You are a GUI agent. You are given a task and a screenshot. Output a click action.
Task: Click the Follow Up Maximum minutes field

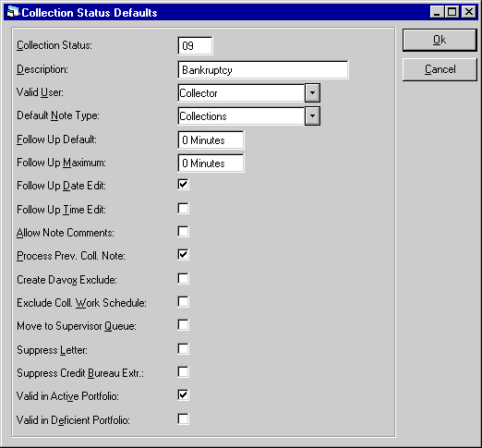211,163
